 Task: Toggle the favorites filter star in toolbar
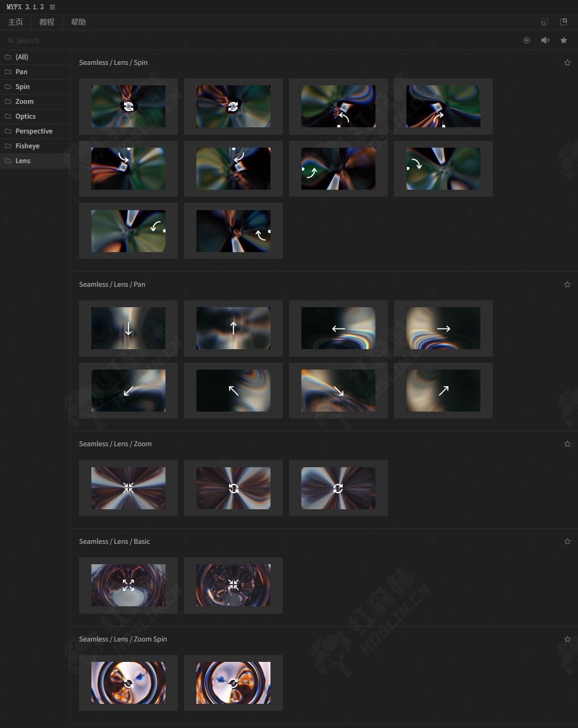coord(564,40)
